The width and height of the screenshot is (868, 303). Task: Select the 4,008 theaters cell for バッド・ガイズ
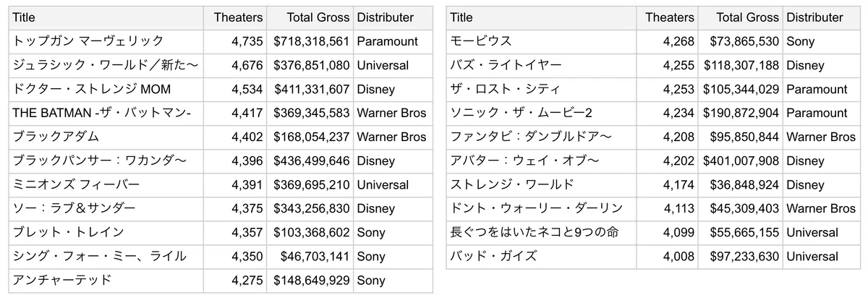pyautogui.click(x=665, y=256)
